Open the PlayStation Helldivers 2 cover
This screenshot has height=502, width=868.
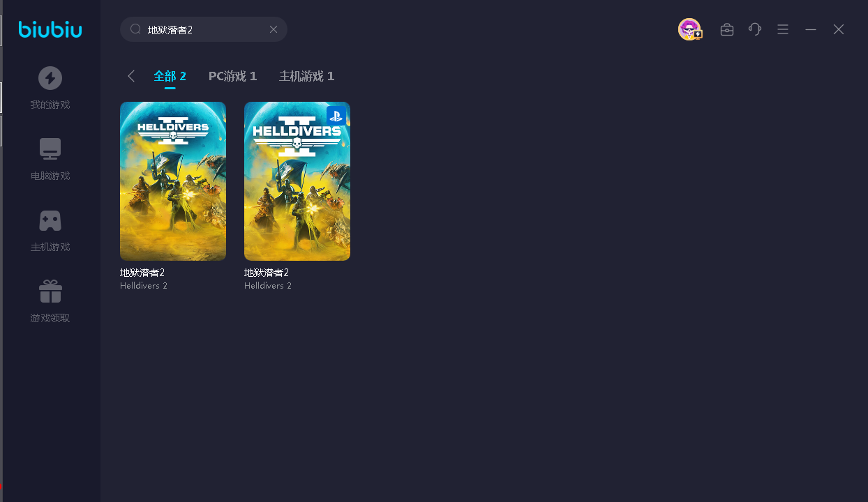297,181
